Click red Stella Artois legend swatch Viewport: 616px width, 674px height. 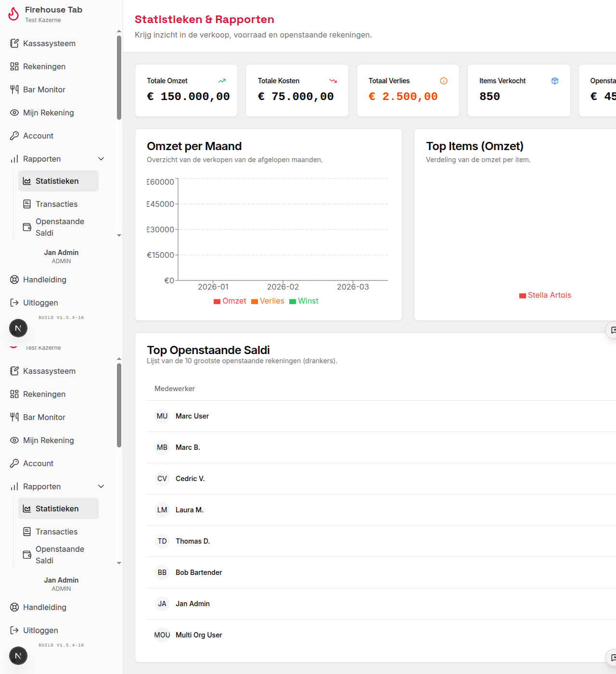click(523, 296)
